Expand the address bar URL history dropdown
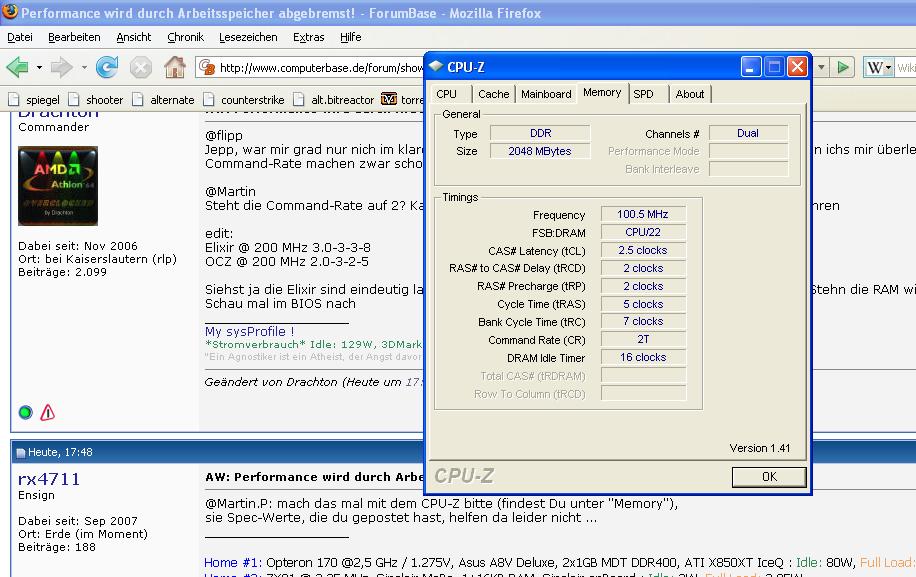Image resolution: width=916 pixels, height=577 pixels. click(x=821, y=68)
